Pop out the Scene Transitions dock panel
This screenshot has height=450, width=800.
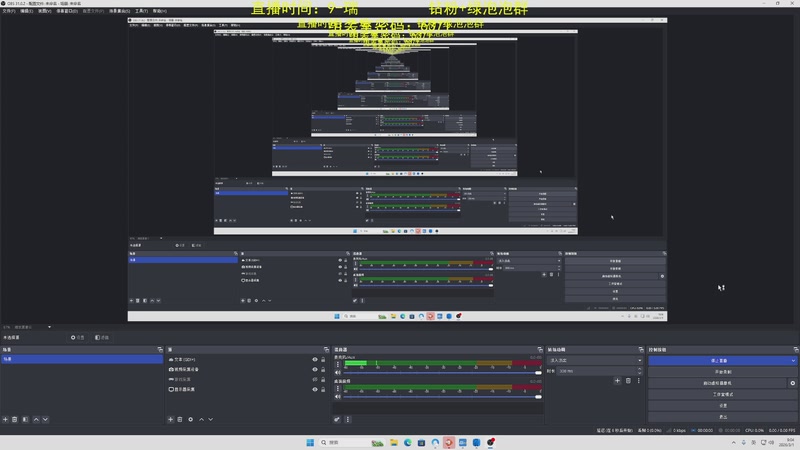[x=641, y=349]
